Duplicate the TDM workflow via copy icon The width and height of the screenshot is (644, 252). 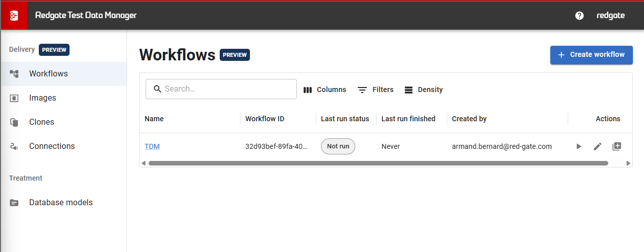617,146
